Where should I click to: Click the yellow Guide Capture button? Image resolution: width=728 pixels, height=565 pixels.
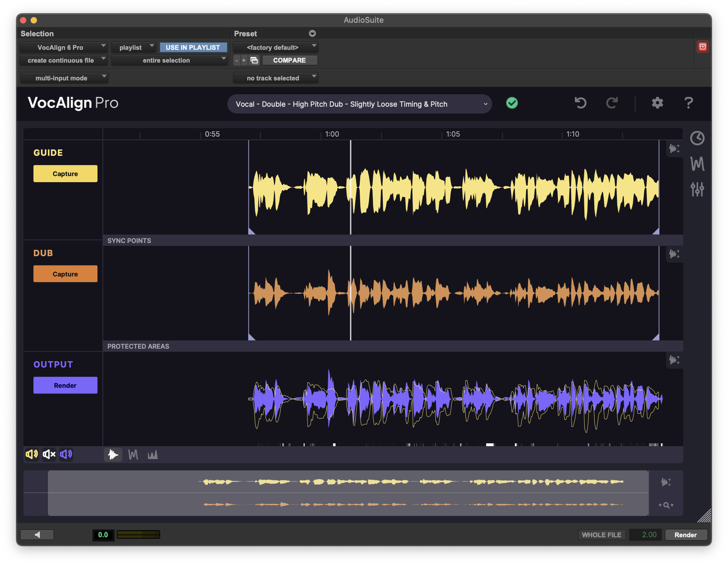point(65,174)
